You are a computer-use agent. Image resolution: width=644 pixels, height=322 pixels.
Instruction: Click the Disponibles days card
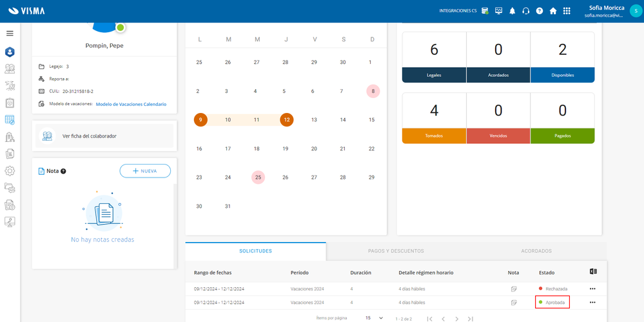pos(562,57)
